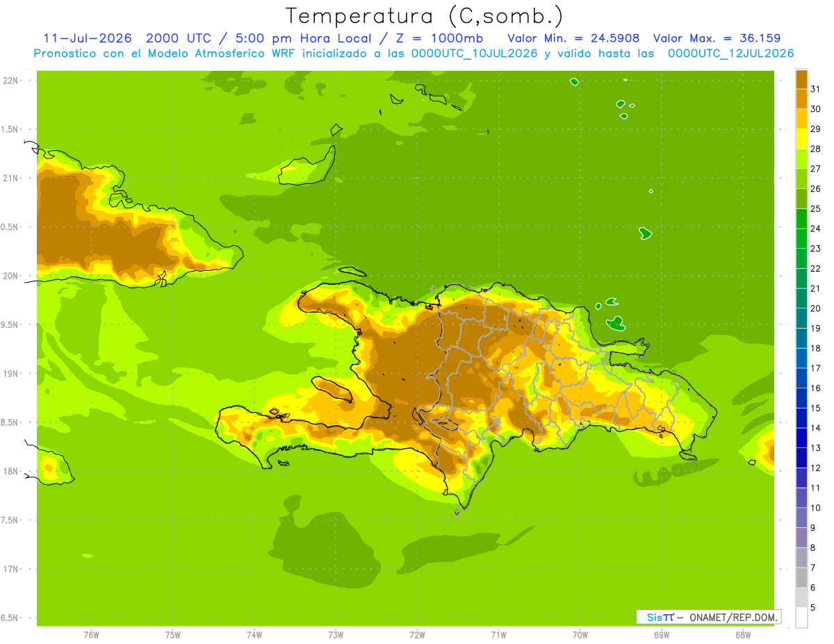Screen dimensions: 834x644
Task: Click the purple swatch between 8 and 9
Action: click(x=801, y=537)
